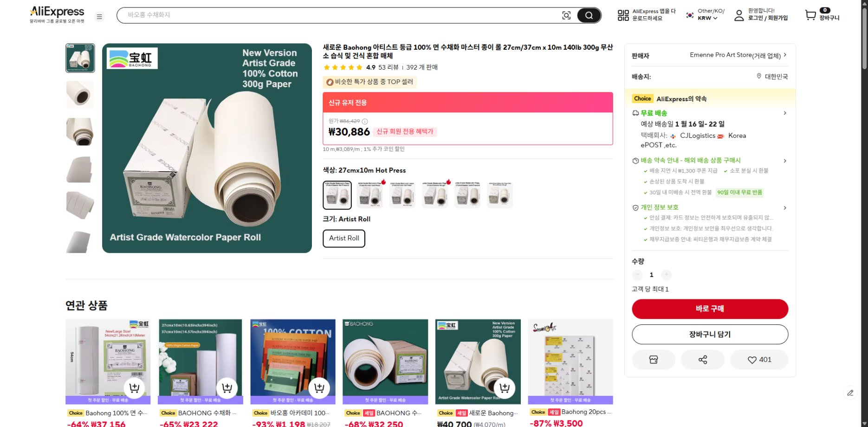Click the 바로 구매 buy now button
The height and width of the screenshot is (427, 868).
[710, 309]
